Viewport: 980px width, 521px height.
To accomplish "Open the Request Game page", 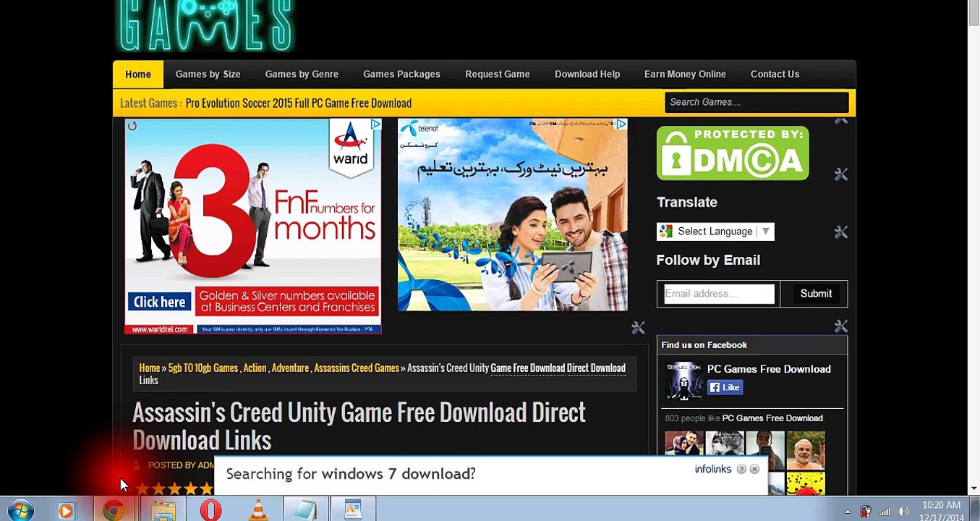I will (x=498, y=74).
